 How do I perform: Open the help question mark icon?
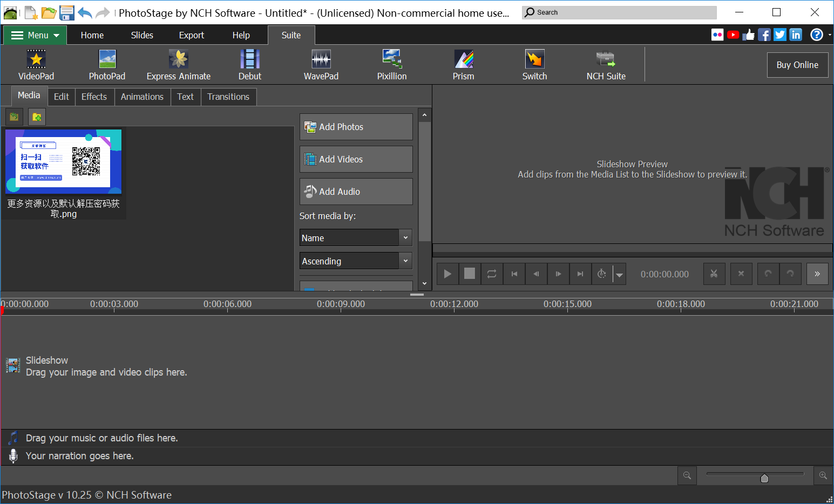817,35
